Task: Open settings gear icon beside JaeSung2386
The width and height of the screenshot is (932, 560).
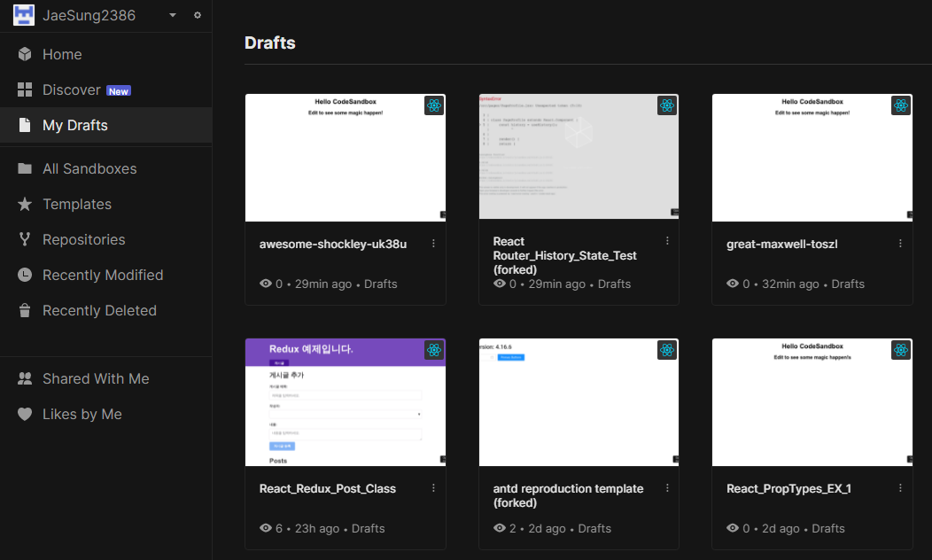Action: tap(198, 15)
